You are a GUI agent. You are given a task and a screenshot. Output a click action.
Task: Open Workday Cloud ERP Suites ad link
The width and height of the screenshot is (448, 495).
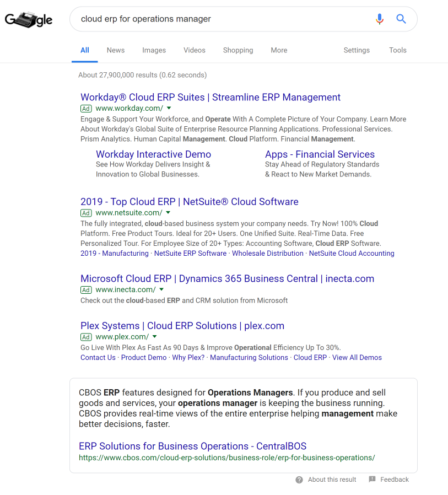coord(210,98)
